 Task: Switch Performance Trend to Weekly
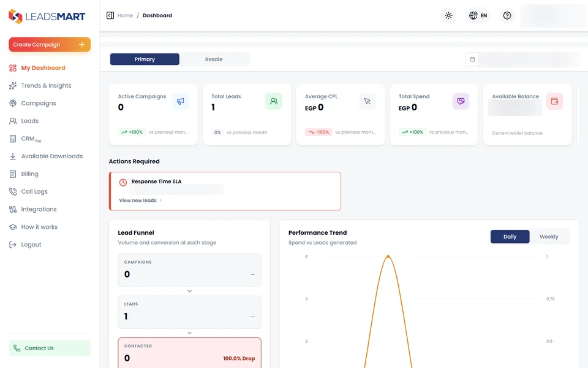[x=549, y=237]
